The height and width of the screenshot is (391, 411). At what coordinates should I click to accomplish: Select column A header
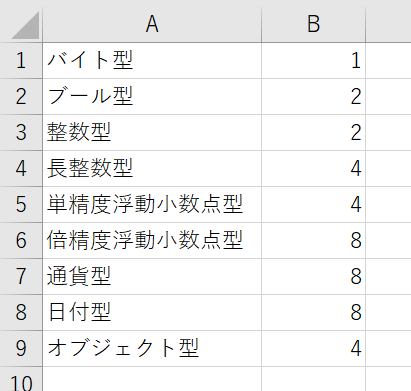(152, 25)
